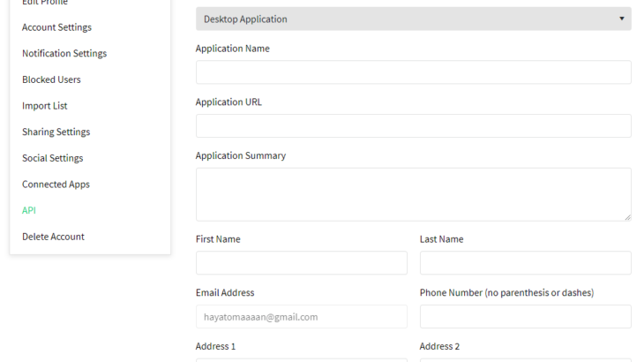Select the Last Name input field
644x362 pixels.
point(525,263)
